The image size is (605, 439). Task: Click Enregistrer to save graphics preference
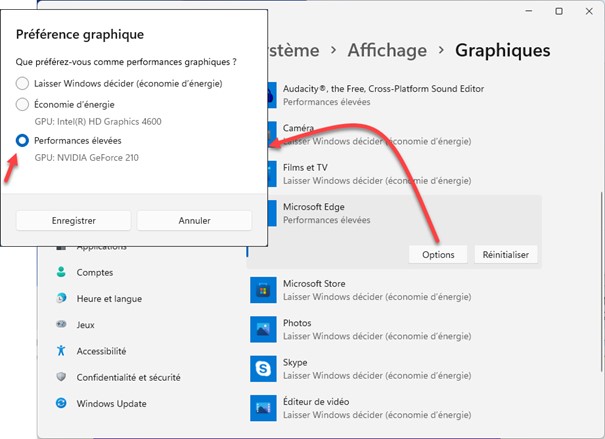[x=73, y=220]
